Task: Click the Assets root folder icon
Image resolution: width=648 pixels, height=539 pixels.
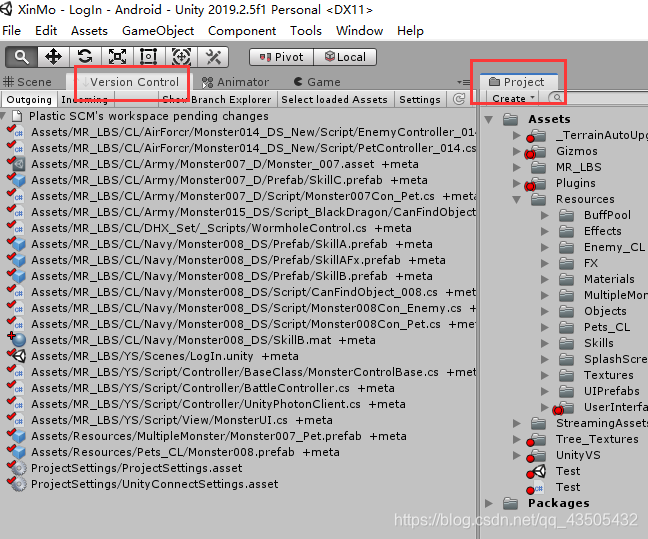Action: pos(510,119)
